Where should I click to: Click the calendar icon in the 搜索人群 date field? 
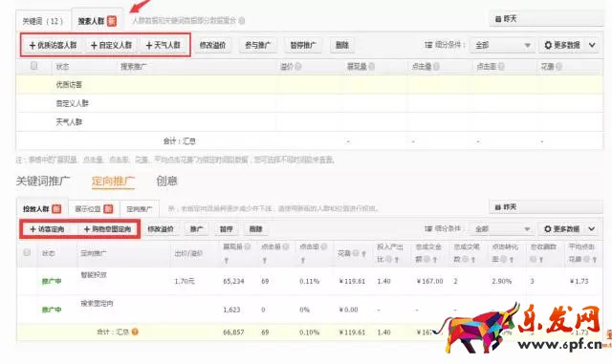pos(498,19)
